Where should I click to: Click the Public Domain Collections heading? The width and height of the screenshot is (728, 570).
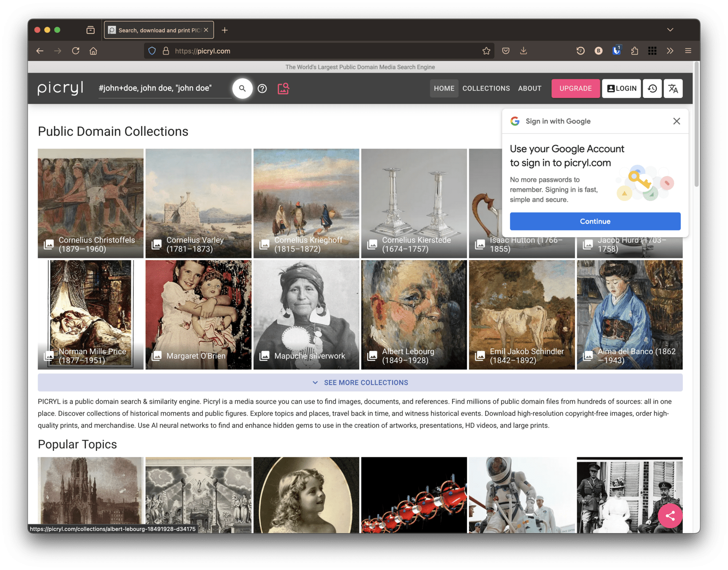coord(113,131)
